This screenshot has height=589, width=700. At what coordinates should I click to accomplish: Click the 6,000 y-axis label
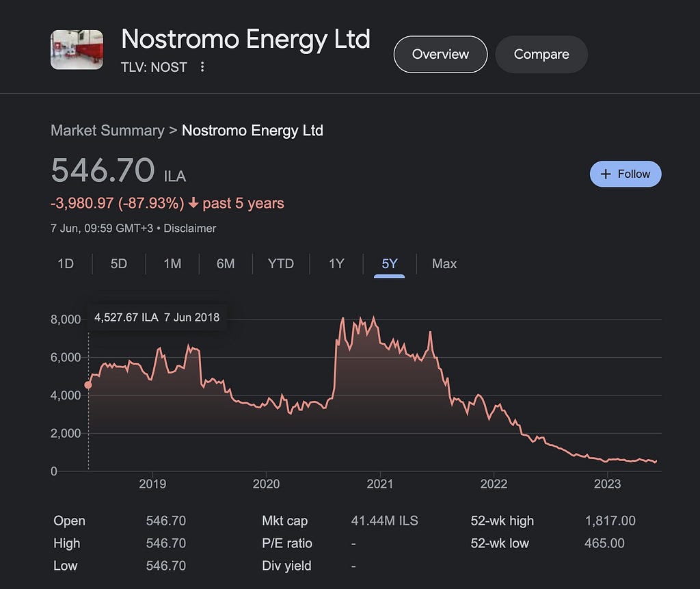coord(66,358)
